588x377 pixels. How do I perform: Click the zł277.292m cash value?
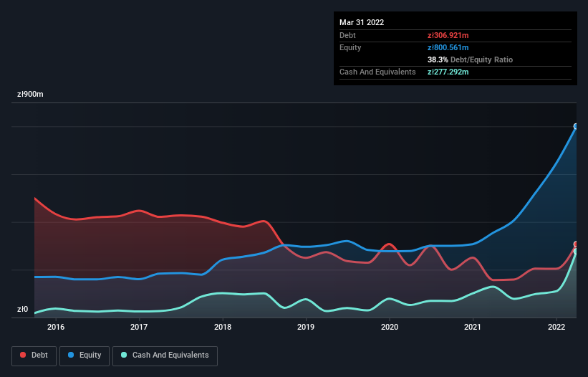[448, 72]
